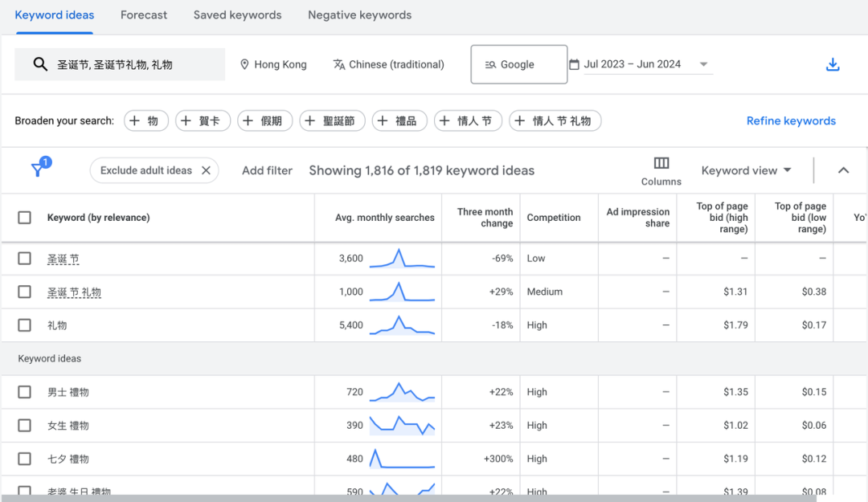
Task: Remove the Exclude adult ideas filter
Action: pos(206,170)
